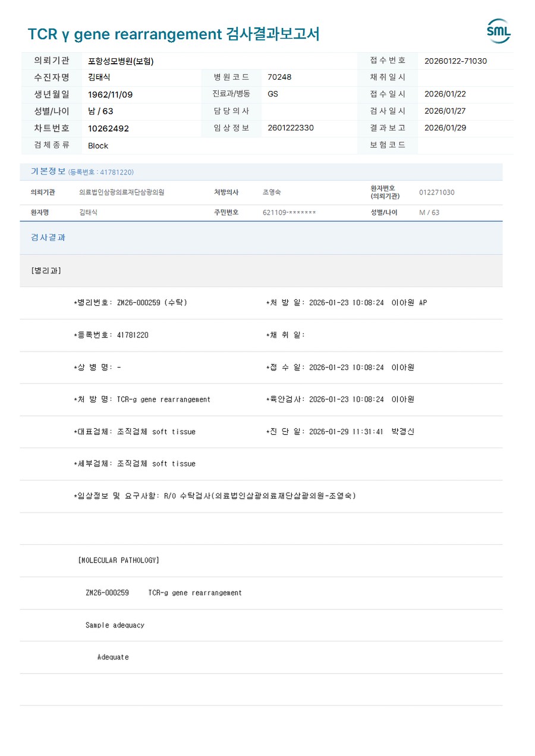Select the *접 수 일 2026-01-23 line

tap(340, 367)
